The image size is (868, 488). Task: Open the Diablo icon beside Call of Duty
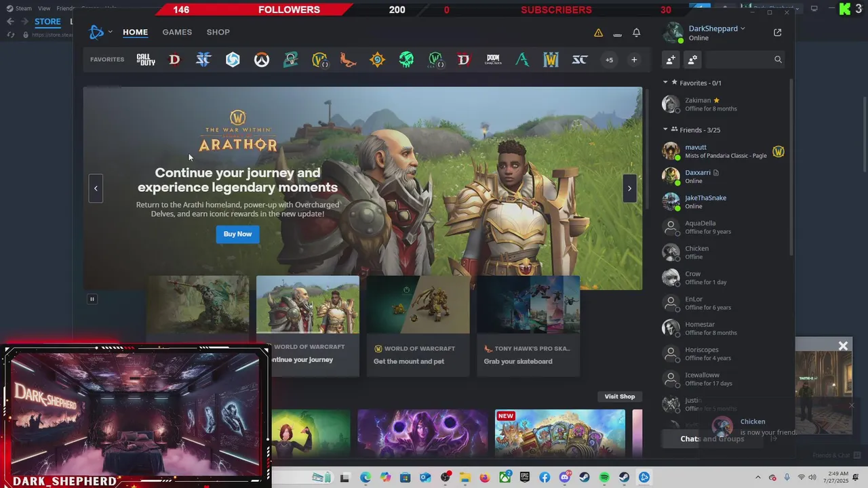(174, 60)
